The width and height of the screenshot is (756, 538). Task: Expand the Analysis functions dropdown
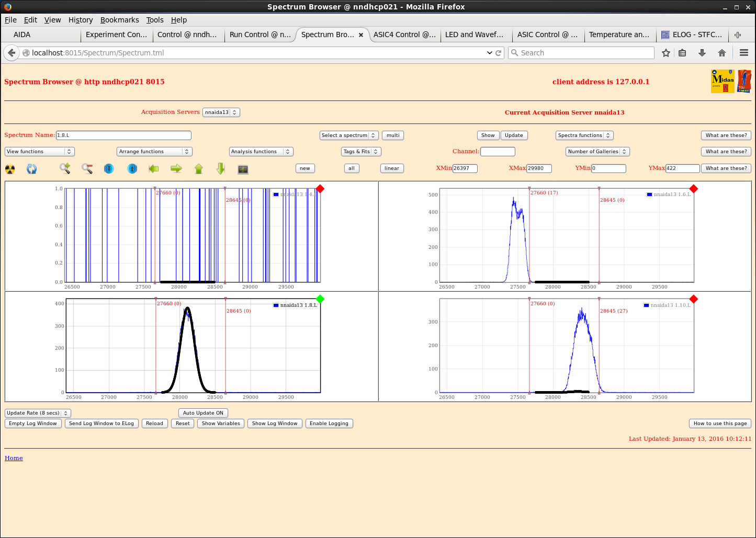(261, 152)
